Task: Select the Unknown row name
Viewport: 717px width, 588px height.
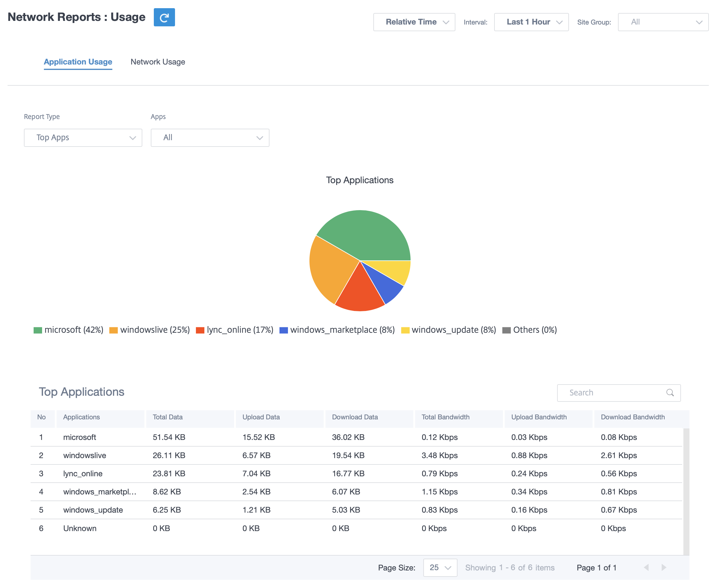Action: [80, 528]
